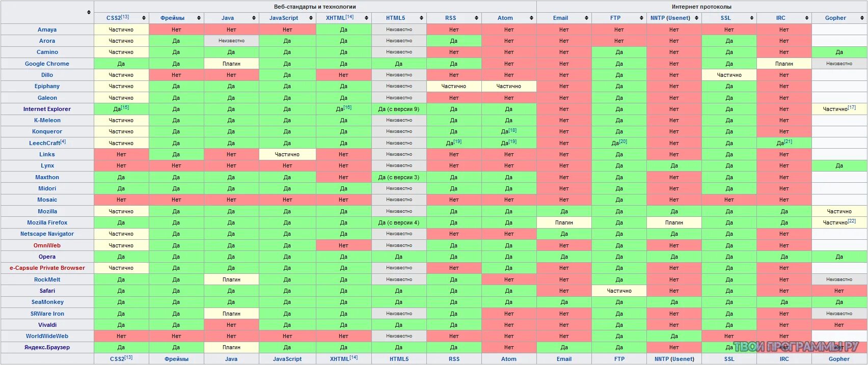Visit the Maxthon link
The image size is (868, 365).
[47, 177]
